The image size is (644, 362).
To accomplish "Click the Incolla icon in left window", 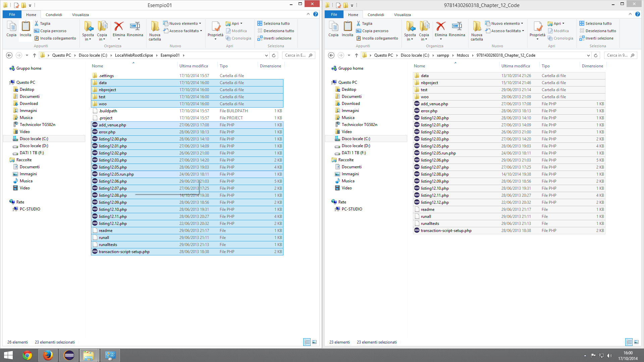I will [25, 27].
